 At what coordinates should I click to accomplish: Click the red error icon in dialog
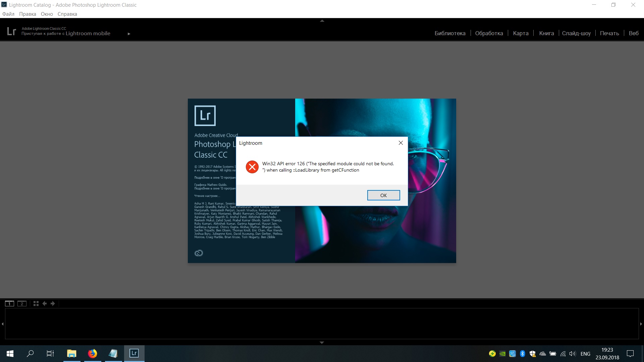252,167
